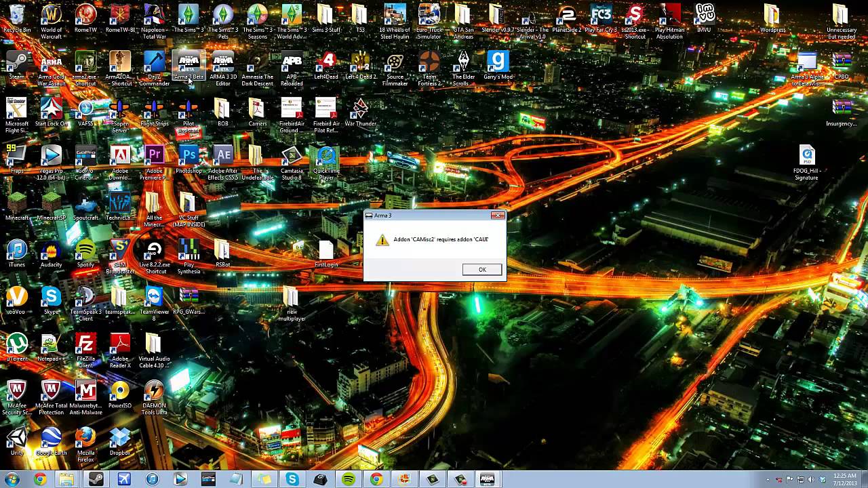Select the Source Filmmaker shortcut

click(x=395, y=68)
